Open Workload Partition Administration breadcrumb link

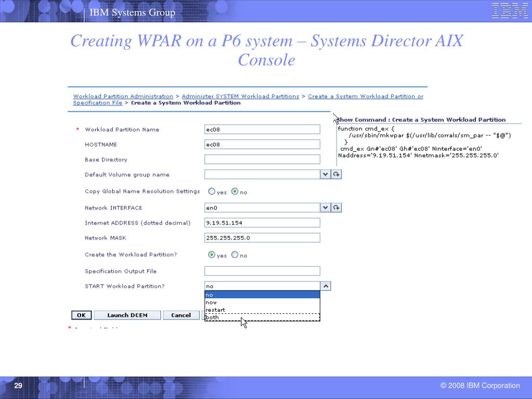(123, 96)
